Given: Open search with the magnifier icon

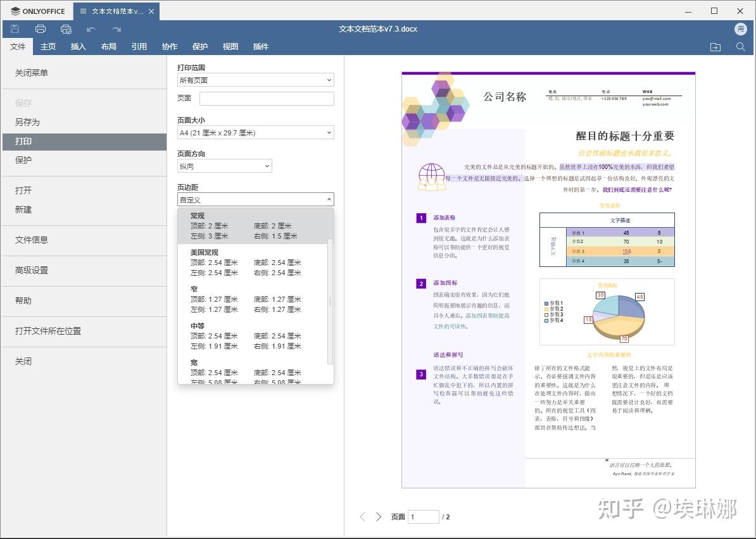Looking at the screenshot, I should click(740, 46).
